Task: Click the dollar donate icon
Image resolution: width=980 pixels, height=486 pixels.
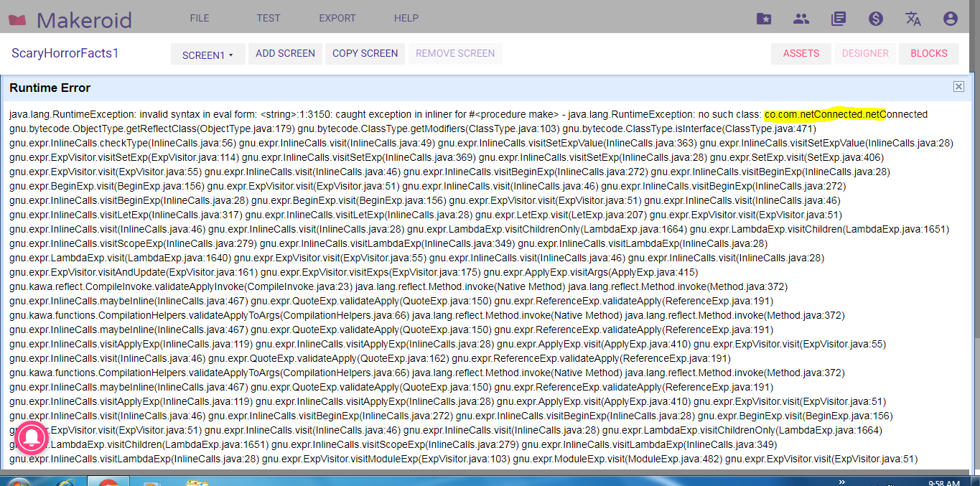Action: click(x=876, y=19)
